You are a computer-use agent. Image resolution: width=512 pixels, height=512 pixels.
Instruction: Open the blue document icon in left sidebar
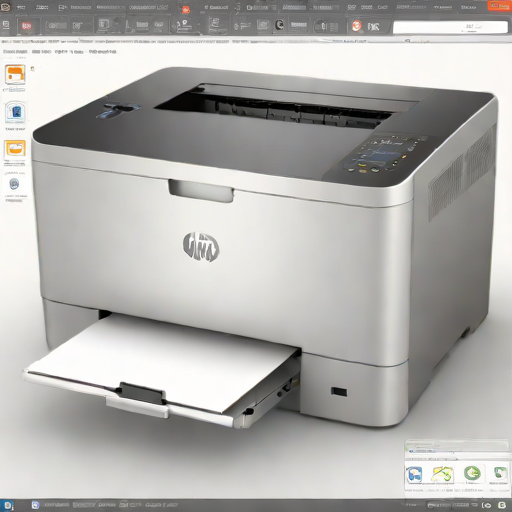15,112
